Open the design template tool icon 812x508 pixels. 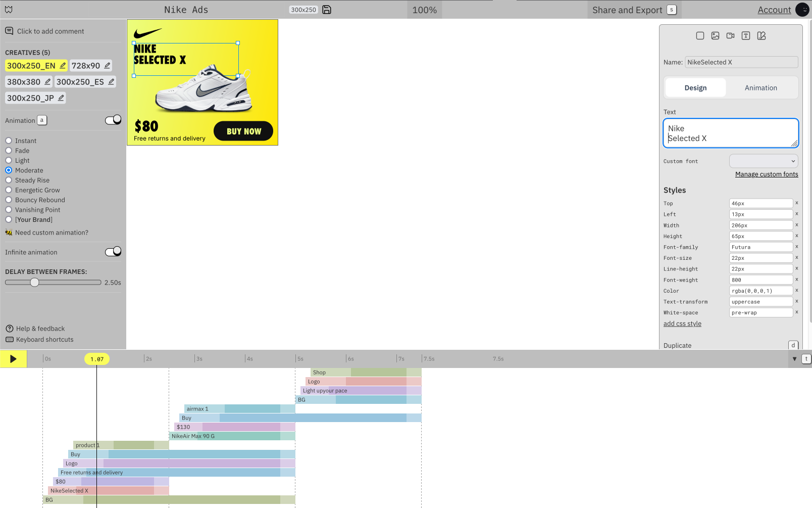[x=762, y=36]
